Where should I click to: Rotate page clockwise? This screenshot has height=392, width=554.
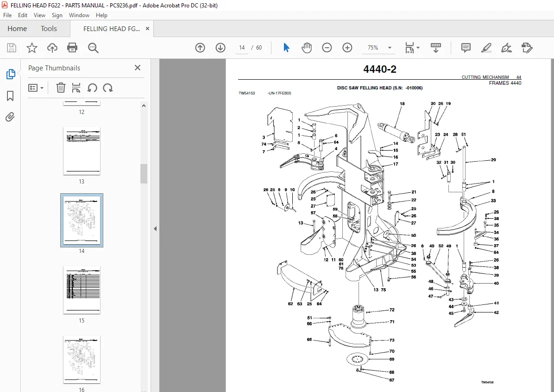coord(108,88)
